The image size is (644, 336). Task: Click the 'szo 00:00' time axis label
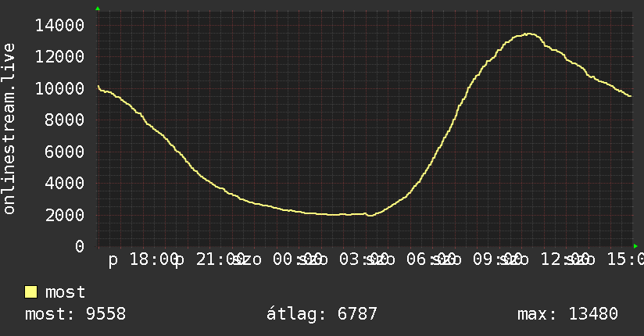pyautogui.click(x=277, y=259)
